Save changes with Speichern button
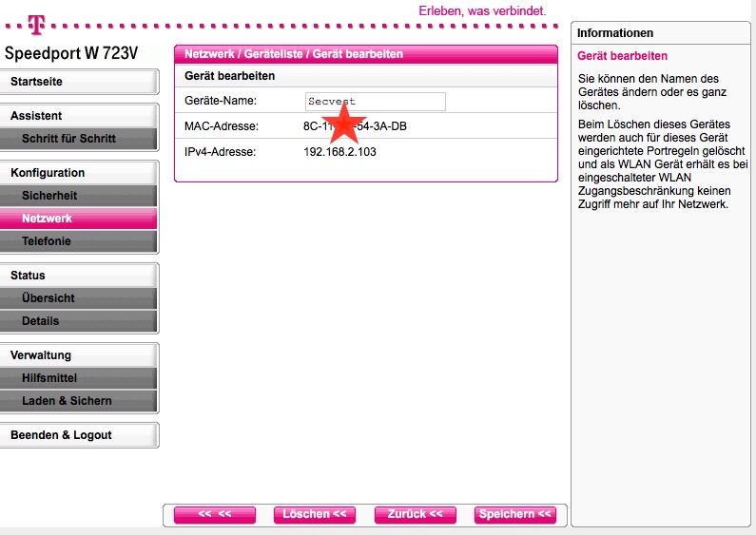Image resolution: width=756 pixels, height=535 pixels. click(x=514, y=514)
